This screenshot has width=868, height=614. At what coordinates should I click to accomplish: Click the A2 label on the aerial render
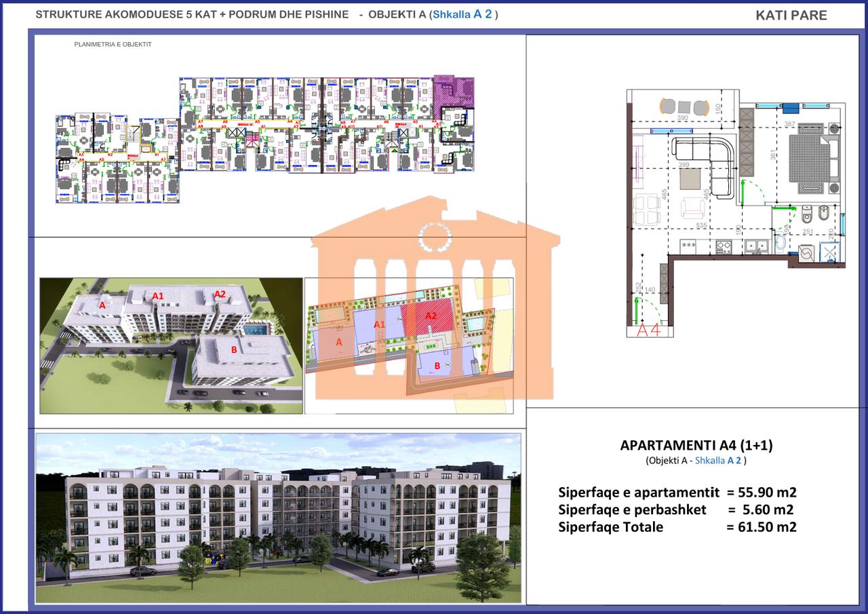point(220,294)
